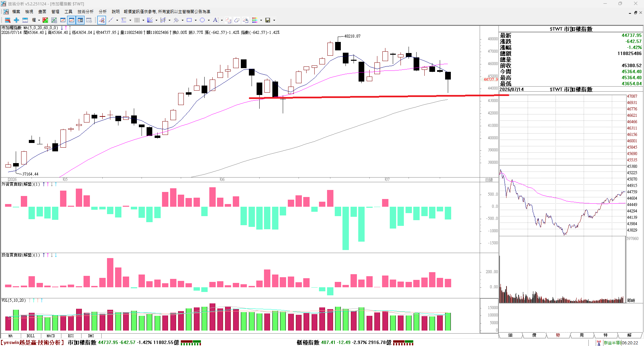Screen dimensions: 644x346
Task: Select the trend line drawing tool
Action: [x=111, y=20]
